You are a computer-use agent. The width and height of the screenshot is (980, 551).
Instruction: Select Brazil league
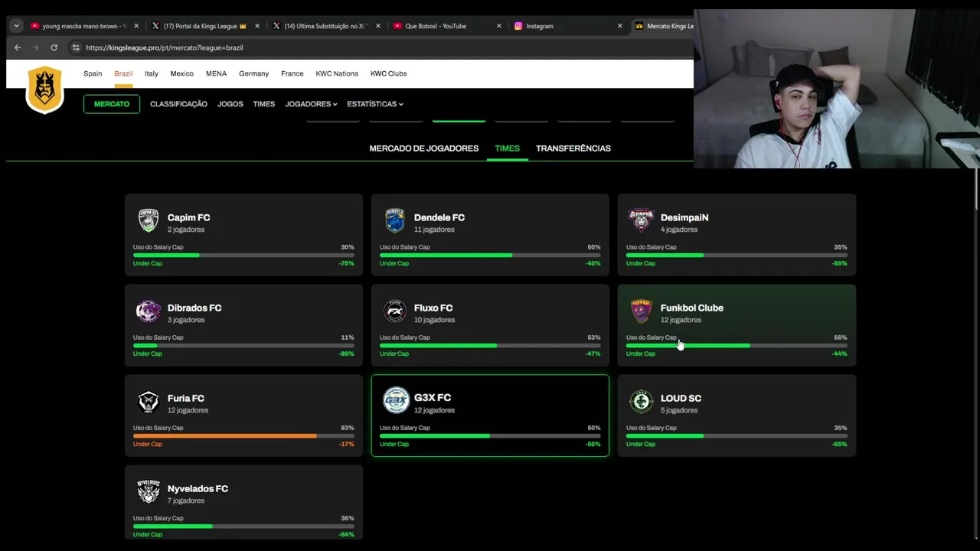123,73
